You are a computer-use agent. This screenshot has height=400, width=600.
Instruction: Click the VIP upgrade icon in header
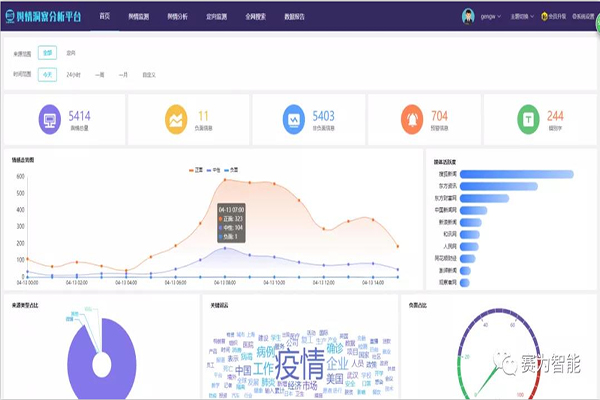click(x=541, y=17)
